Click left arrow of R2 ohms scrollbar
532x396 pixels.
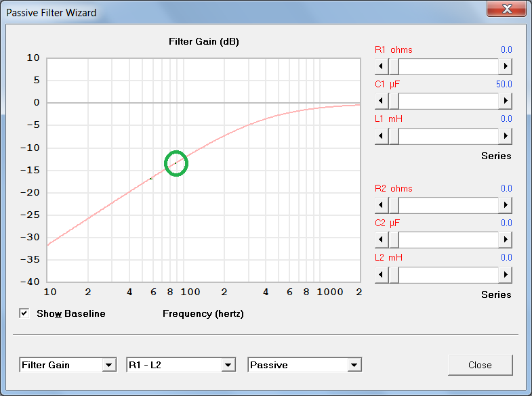[x=382, y=205]
